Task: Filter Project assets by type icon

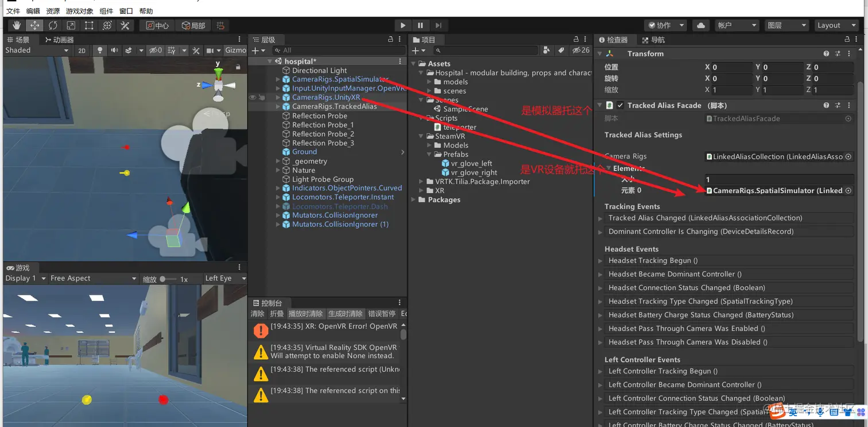Action: [547, 51]
